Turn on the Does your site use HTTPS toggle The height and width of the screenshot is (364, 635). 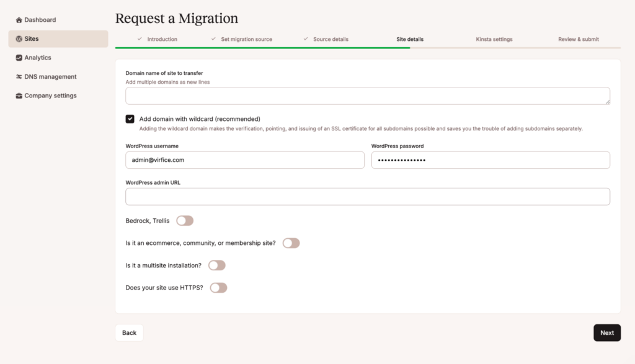tap(218, 287)
